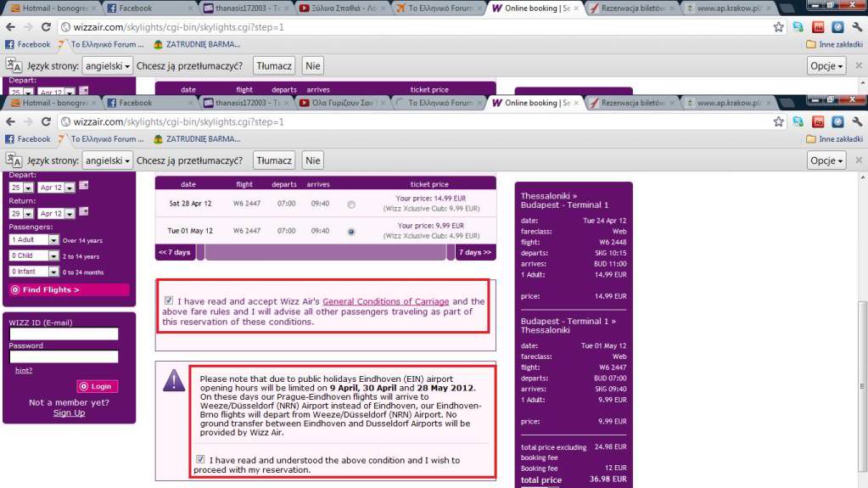Open Inne zakładki folder in front window
The image size is (868, 488).
point(834,139)
